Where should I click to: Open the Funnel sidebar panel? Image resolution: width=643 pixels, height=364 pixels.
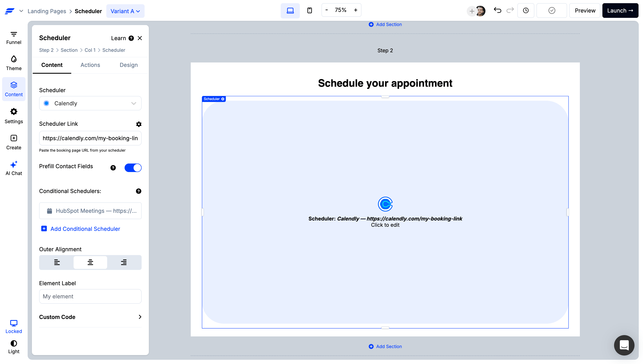pyautogui.click(x=14, y=38)
